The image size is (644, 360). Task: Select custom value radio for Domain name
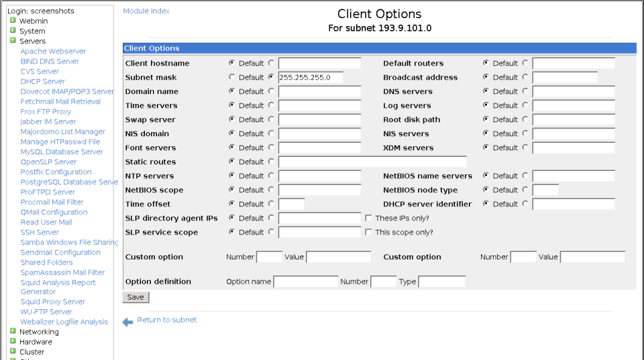[271, 91]
